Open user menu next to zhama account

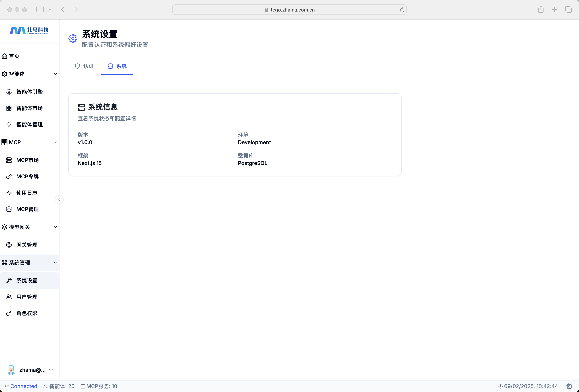(51, 370)
